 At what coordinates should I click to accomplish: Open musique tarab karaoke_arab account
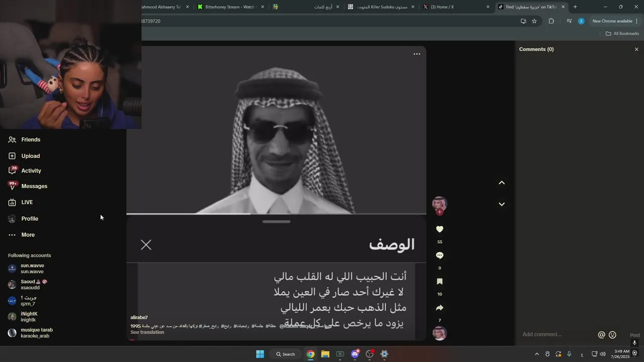click(31, 333)
